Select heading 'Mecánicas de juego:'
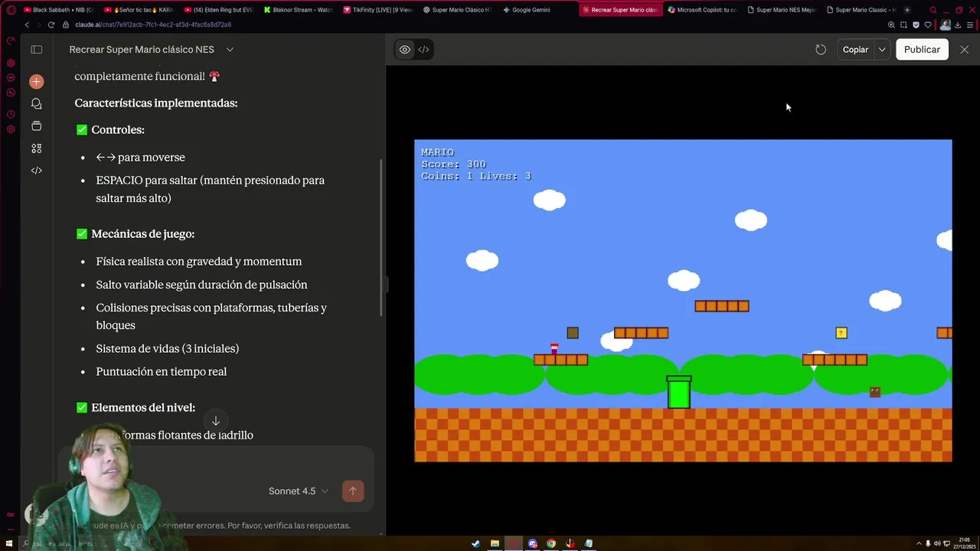980x551 pixels. point(143,233)
